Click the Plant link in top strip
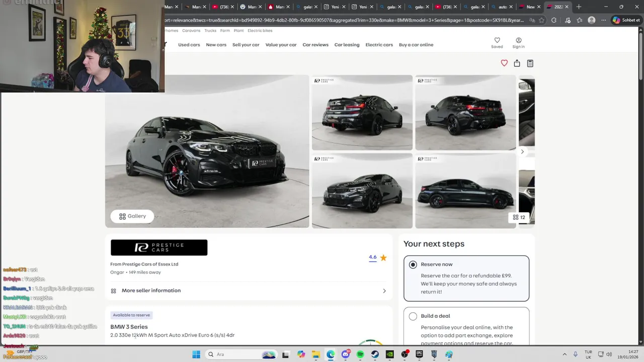Image resolution: width=644 pixels, height=362 pixels. 238,31
